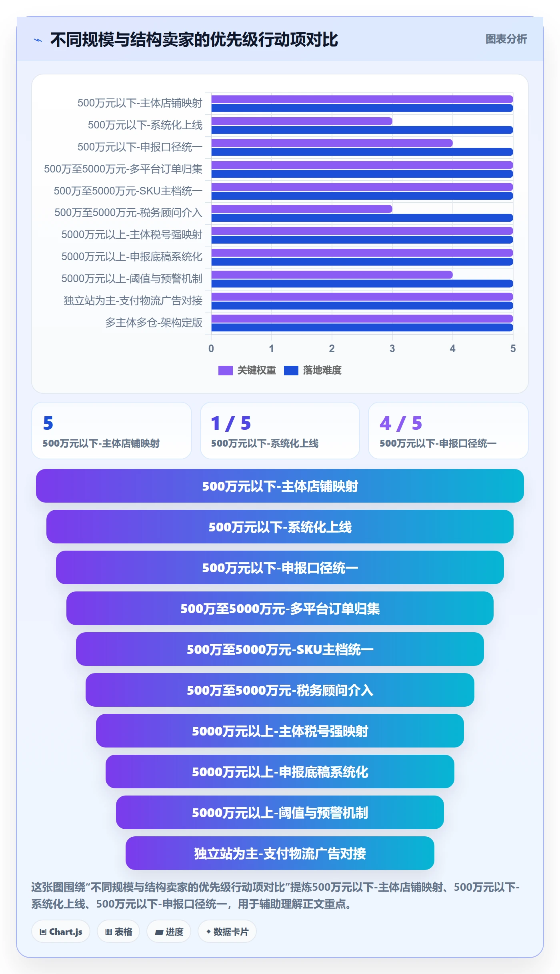Viewport: 560px width, 974px height.
Task: Click the chart title 不同规模与结构卖家的优先级行动项对比
Action: click(194, 40)
